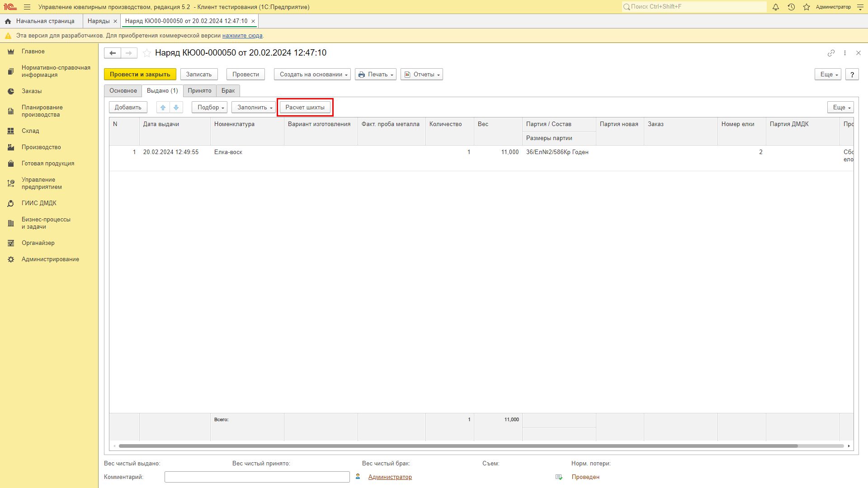Click the posted status icon near Проведен
868x488 pixels.
coord(559,477)
